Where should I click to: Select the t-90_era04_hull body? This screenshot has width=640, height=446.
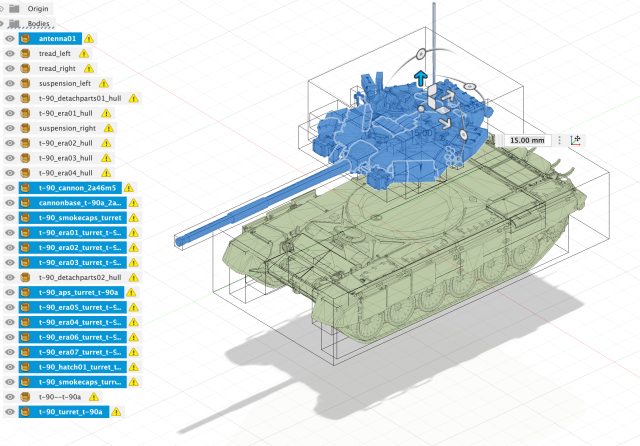point(68,173)
